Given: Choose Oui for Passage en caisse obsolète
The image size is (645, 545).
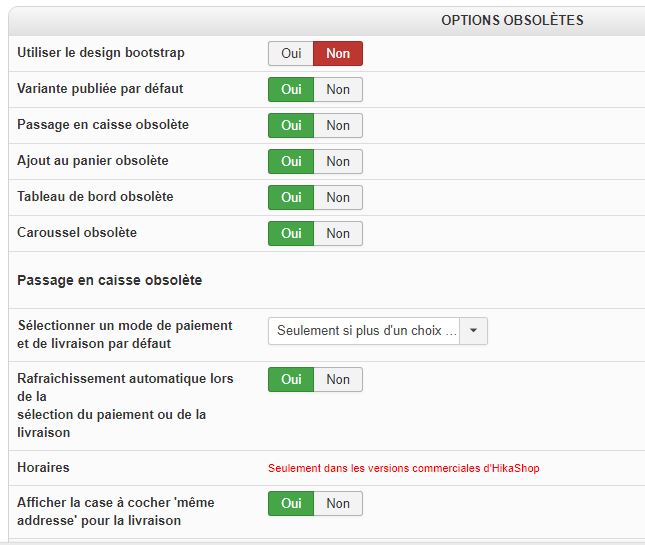Looking at the screenshot, I should pos(291,125).
